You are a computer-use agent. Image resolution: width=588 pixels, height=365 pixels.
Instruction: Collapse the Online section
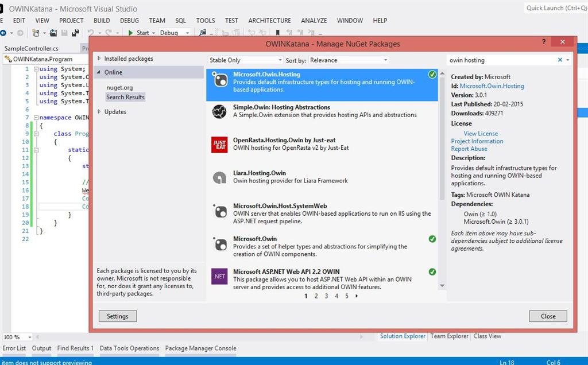click(99, 72)
